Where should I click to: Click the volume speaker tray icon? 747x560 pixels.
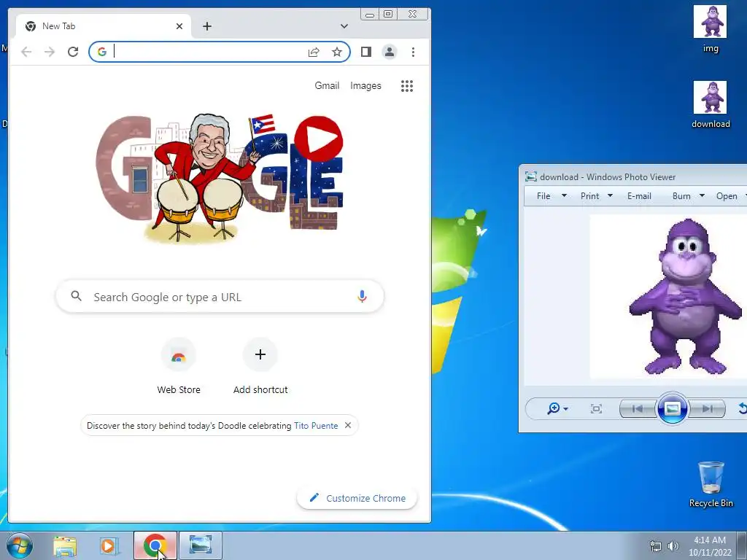[x=673, y=546]
